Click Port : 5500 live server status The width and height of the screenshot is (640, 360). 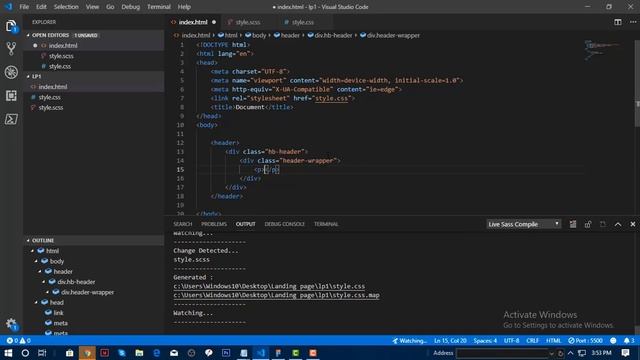pos(585,340)
